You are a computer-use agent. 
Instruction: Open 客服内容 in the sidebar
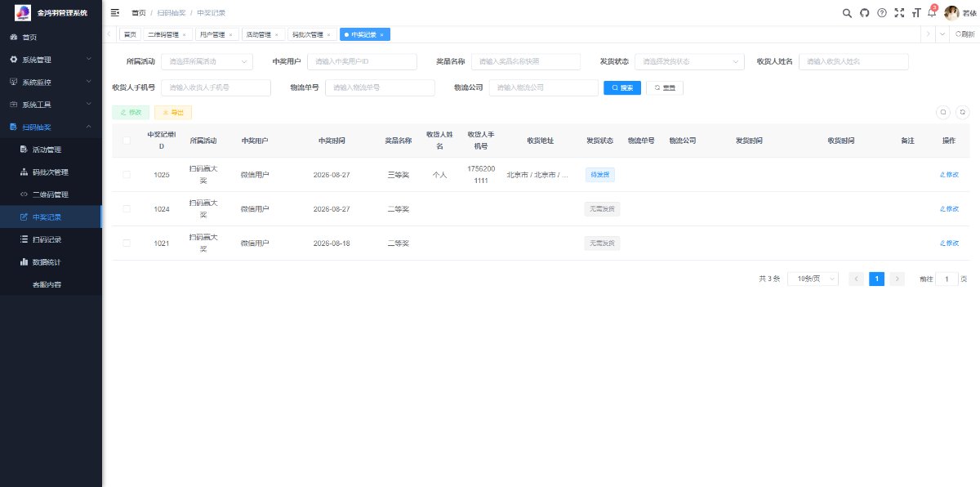pyautogui.click(x=51, y=284)
